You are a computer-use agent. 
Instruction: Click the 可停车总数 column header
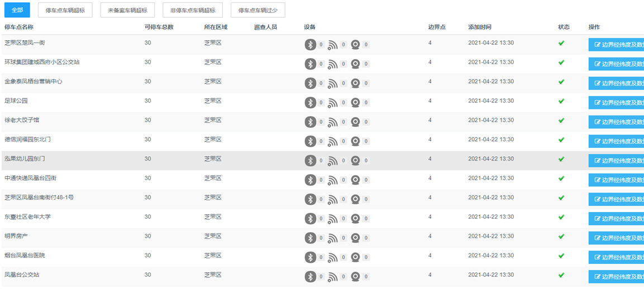coord(159,27)
